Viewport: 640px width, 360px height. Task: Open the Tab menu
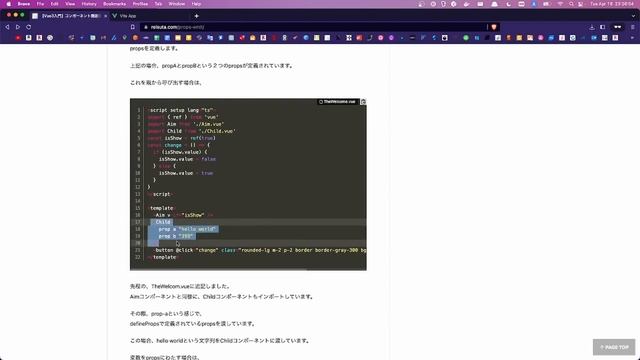158,4
